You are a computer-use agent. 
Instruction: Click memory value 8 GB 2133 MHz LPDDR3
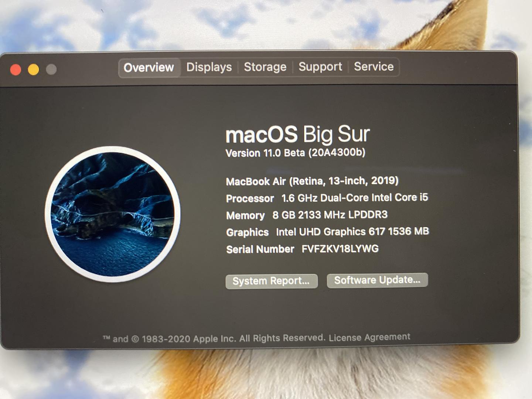[x=330, y=215]
